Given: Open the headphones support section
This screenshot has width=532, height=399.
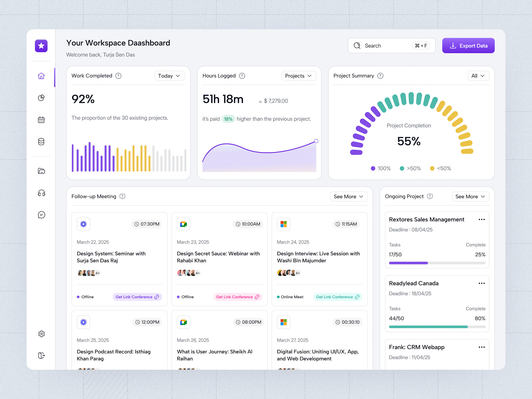Looking at the screenshot, I should pos(41,193).
